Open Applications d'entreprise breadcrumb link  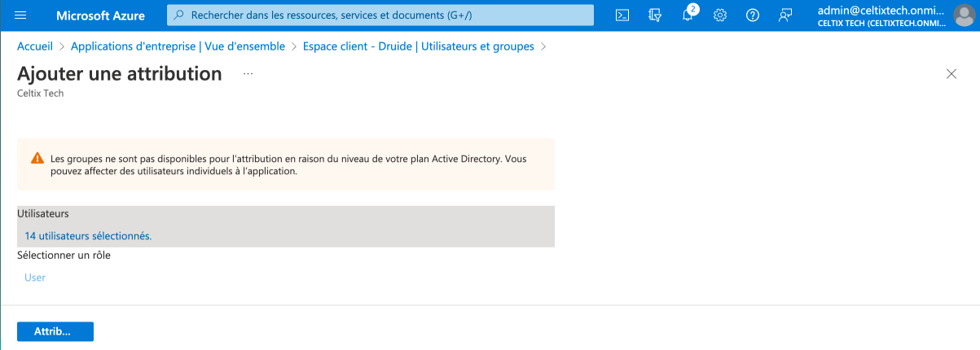(x=178, y=46)
